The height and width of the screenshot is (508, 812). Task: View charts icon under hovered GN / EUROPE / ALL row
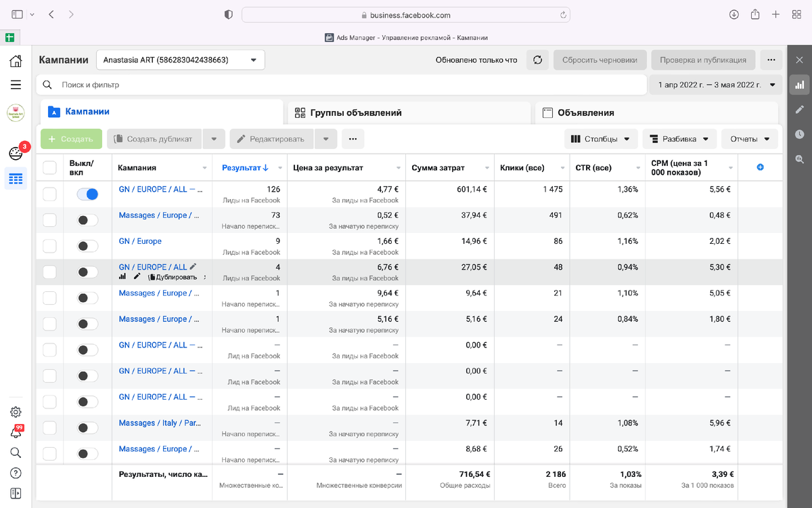tap(122, 276)
